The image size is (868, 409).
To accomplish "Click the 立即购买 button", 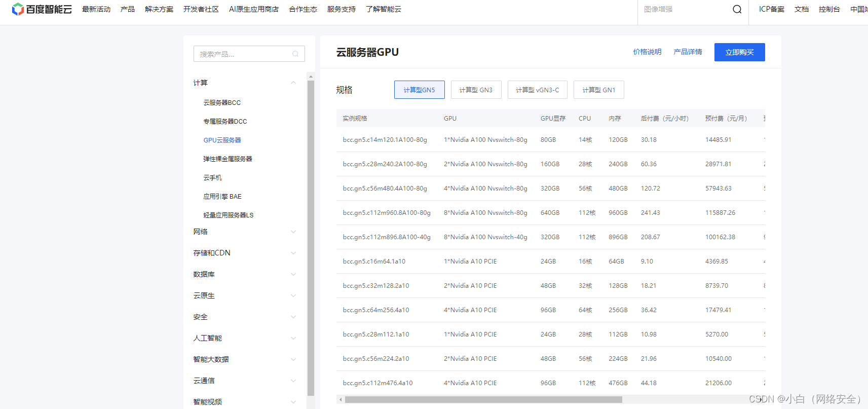I will pos(739,52).
